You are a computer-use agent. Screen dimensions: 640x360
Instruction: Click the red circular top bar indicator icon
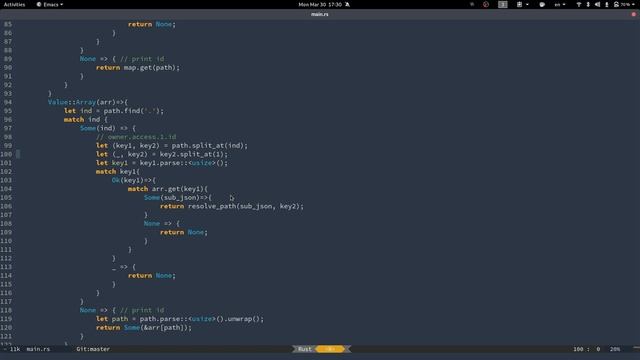[486, 4]
